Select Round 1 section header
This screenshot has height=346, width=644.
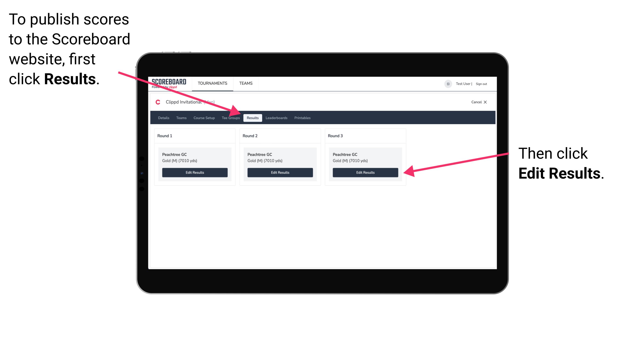(169, 135)
